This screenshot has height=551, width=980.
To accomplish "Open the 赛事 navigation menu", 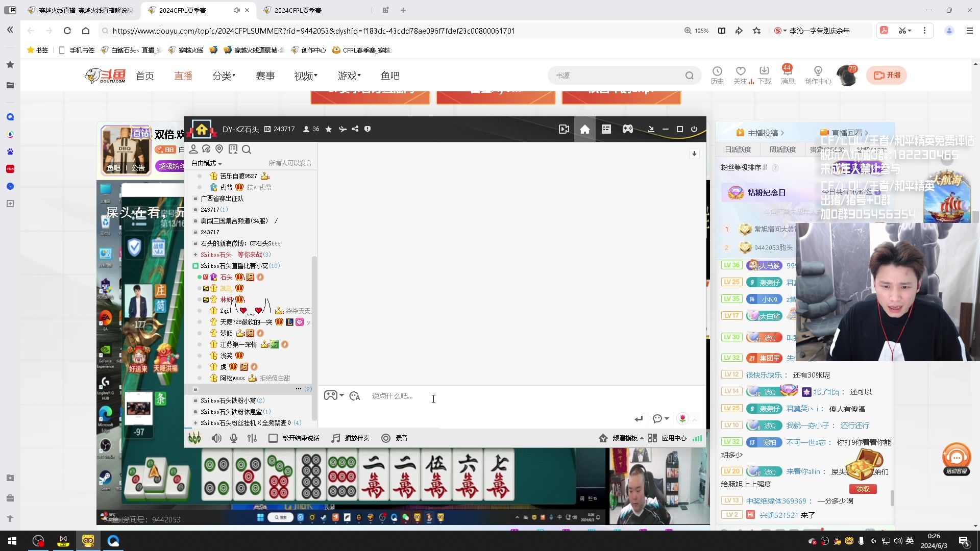I will 265,76.
